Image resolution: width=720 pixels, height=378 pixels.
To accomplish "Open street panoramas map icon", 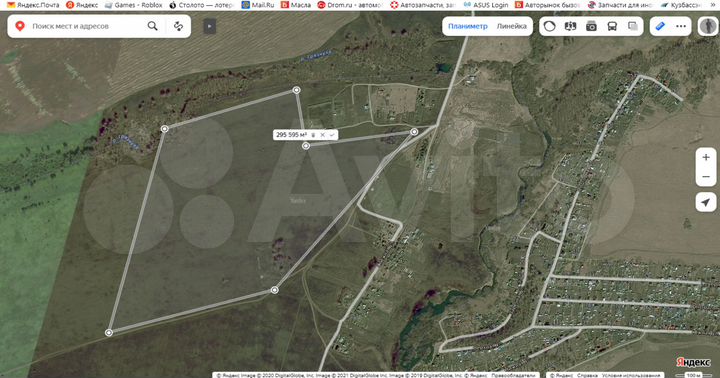I will (570, 26).
